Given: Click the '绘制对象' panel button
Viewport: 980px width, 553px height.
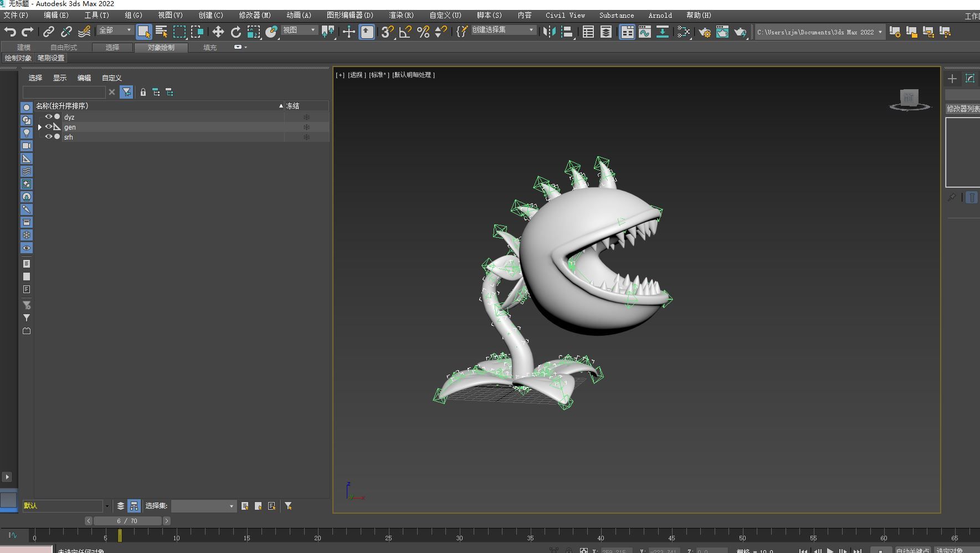Looking at the screenshot, I should pyautogui.click(x=18, y=58).
